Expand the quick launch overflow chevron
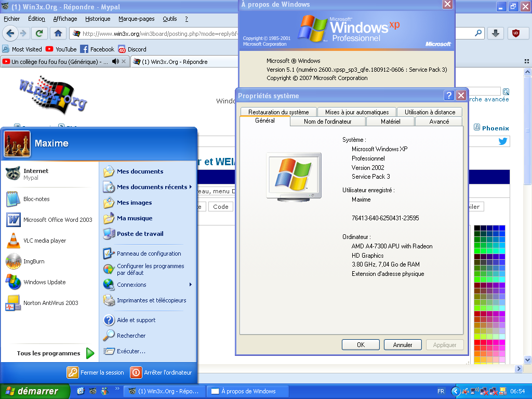The width and height of the screenshot is (532, 399). tap(117, 388)
